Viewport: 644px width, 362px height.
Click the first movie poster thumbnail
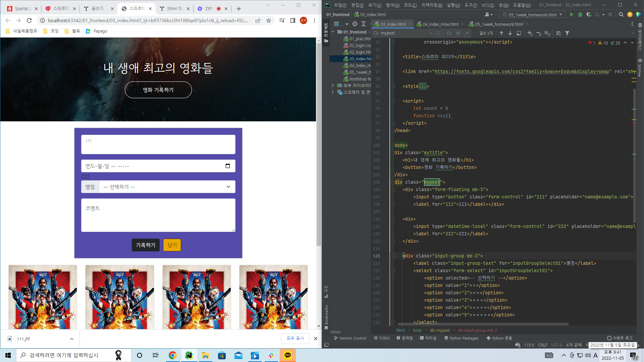tap(43, 297)
